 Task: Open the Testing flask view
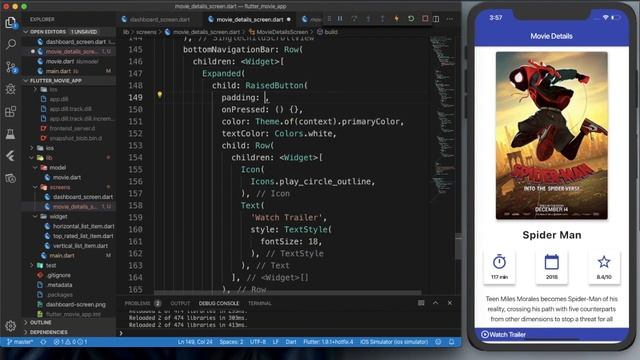pos(11,133)
